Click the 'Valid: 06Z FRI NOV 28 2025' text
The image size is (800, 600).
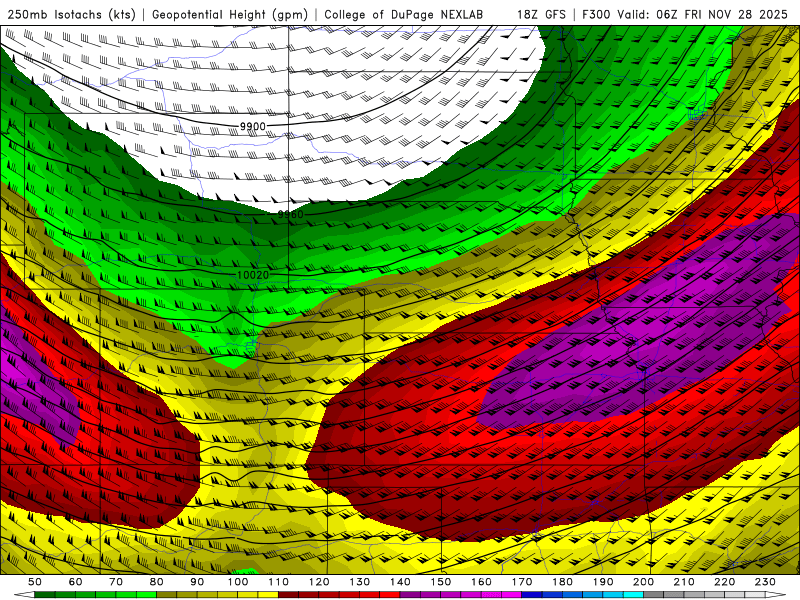tap(703, 14)
